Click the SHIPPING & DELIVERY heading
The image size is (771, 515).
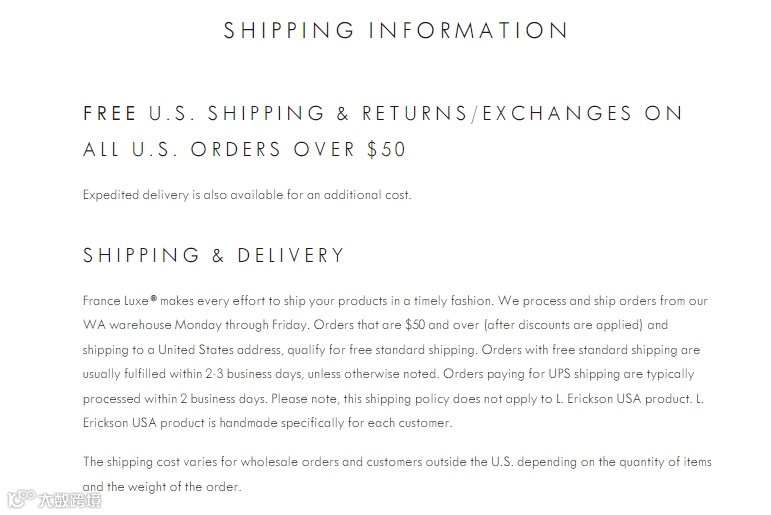coord(213,255)
